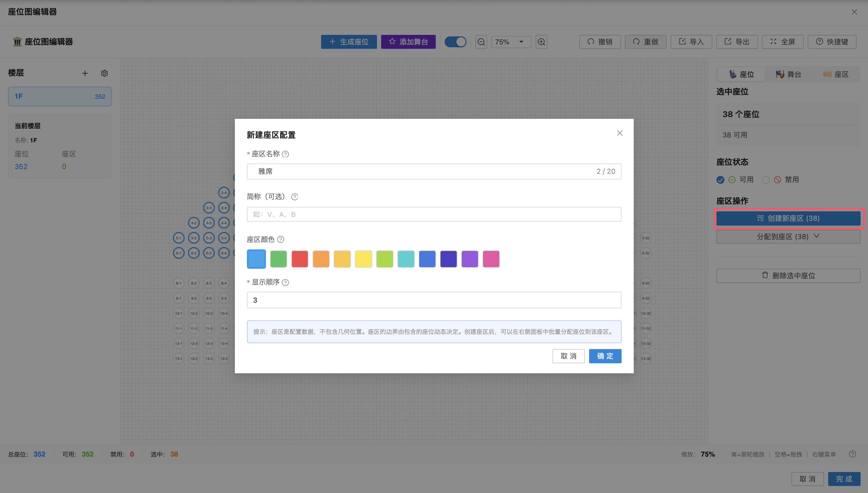Click help icon next to 座区名称
Screen dimensions: 868x493
click(285, 154)
